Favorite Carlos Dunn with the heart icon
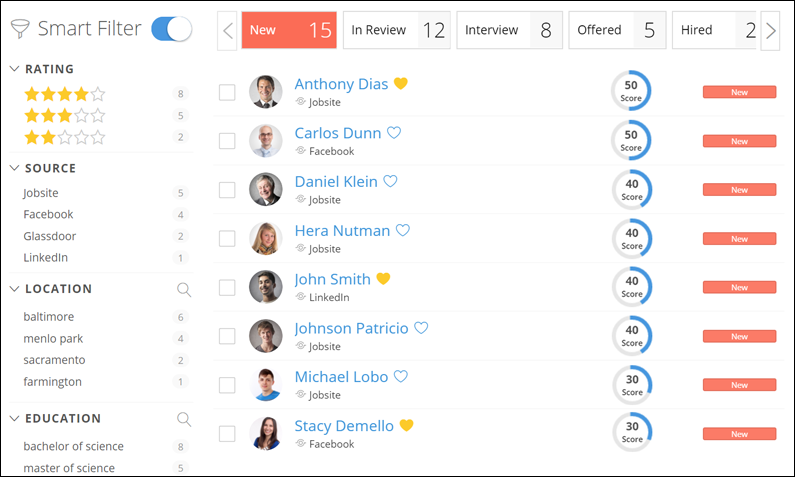The width and height of the screenshot is (795, 478). 394,133
